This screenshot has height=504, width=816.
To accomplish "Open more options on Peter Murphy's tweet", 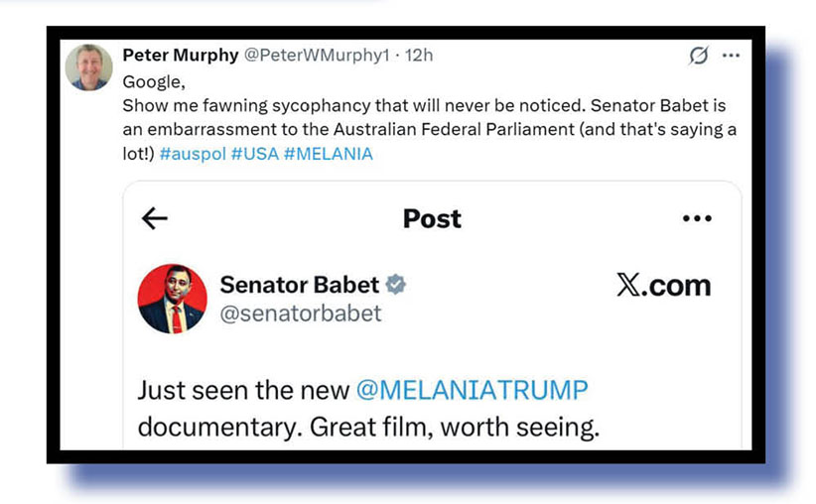I will tap(731, 56).
